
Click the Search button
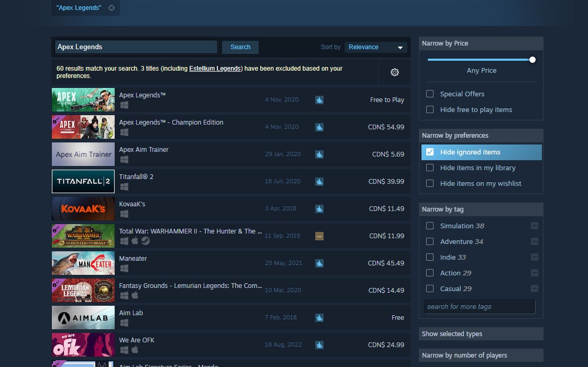pyautogui.click(x=240, y=47)
